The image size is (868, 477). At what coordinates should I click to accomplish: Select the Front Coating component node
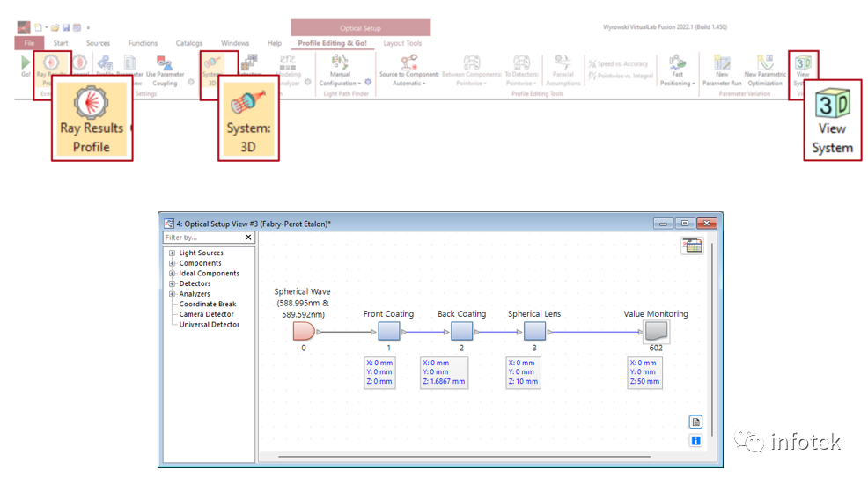click(x=388, y=332)
